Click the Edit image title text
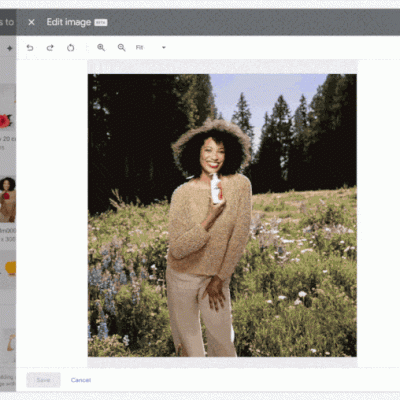Viewport: 400px width, 400px height. pos(69,22)
